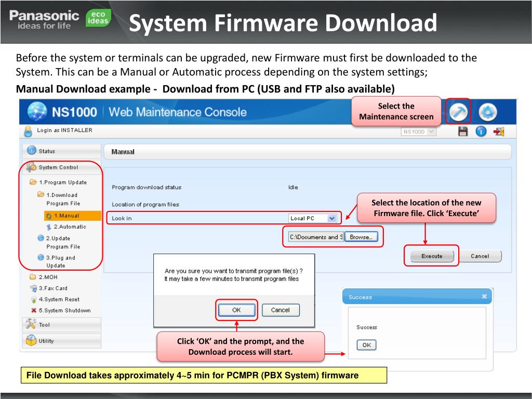
Task: Confirm transmit dialog with OK
Action: [236, 310]
